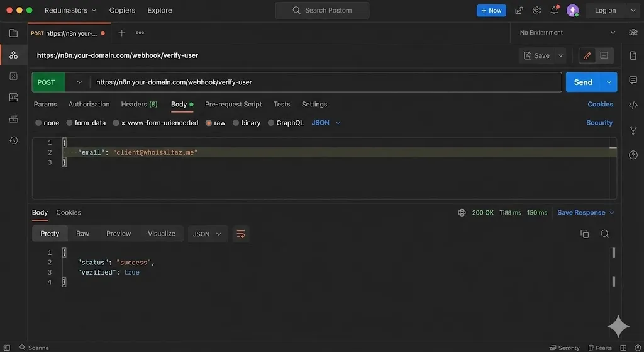Screen dimensions: 644x352
Task: Open the POST method dropdown
Action: pyautogui.click(x=79, y=82)
